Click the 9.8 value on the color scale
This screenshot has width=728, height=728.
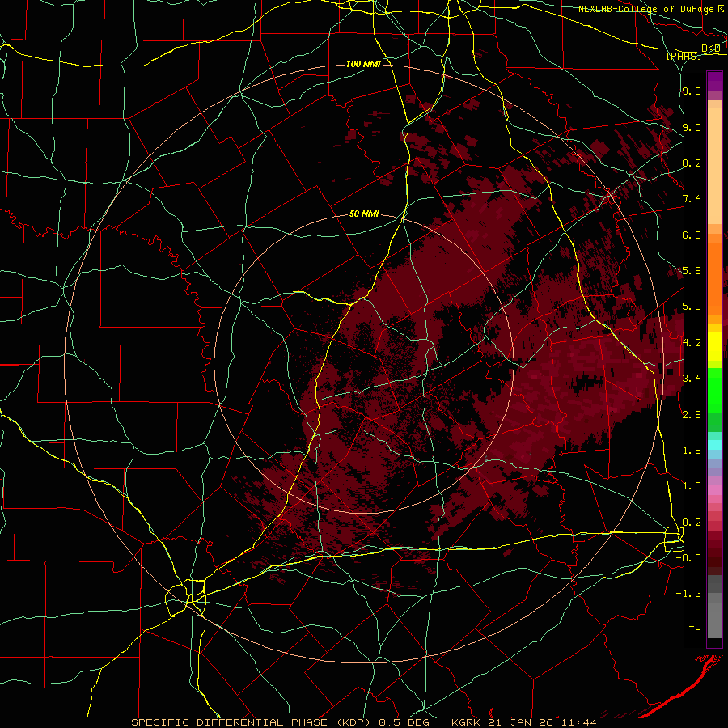(x=692, y=91)
